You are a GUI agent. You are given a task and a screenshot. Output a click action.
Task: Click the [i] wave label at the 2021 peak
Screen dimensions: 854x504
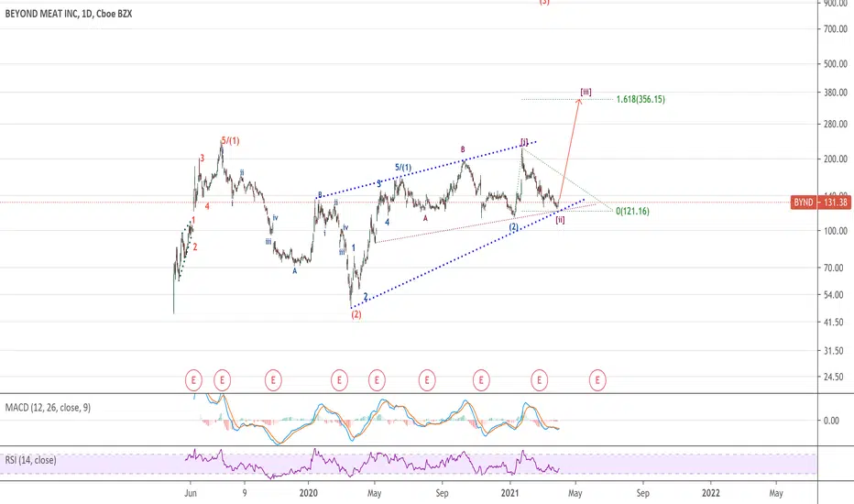pyautogui.click(x=523, y=142)
